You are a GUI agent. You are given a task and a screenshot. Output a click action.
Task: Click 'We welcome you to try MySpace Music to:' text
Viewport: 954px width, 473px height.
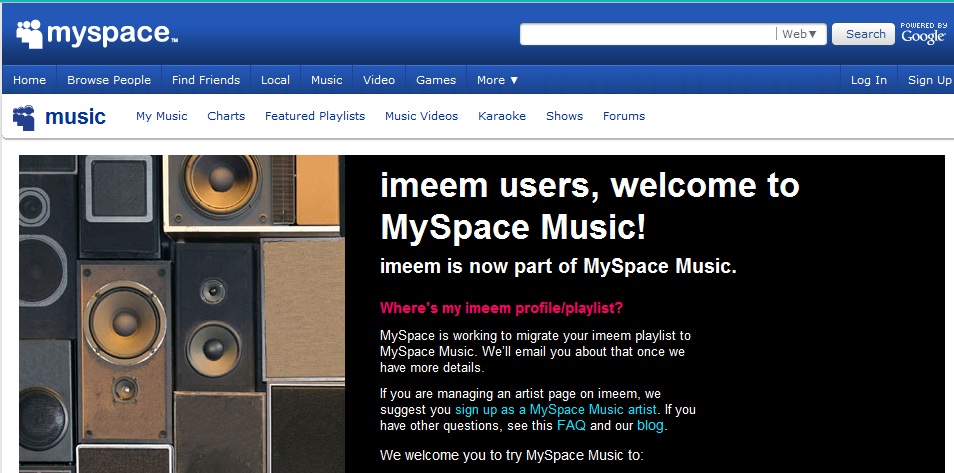511,455
